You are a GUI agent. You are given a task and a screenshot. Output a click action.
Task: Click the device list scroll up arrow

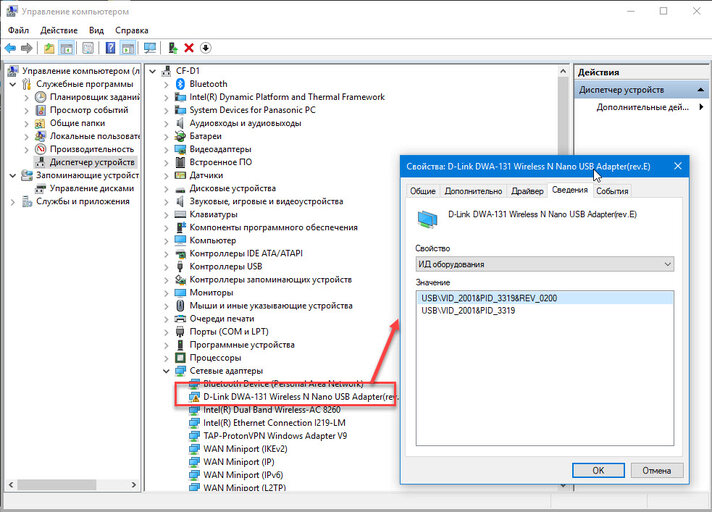(563, 72)
